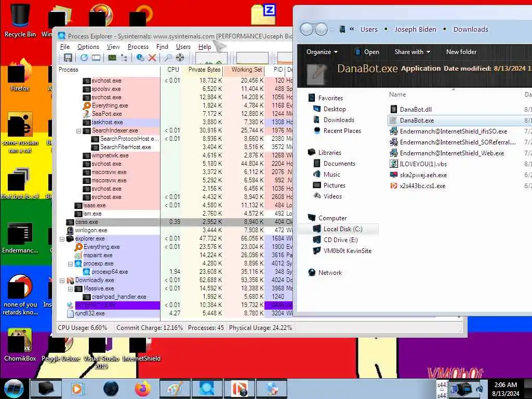Open the Help menu
The height and width of the screenshot is (399, 532).
[205, 47]
